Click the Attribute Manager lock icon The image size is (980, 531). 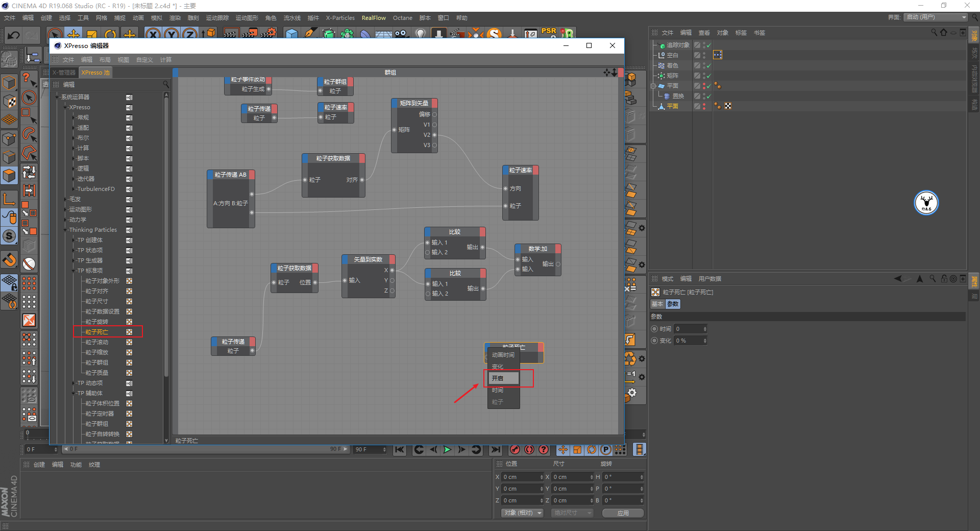coord(944,279)
